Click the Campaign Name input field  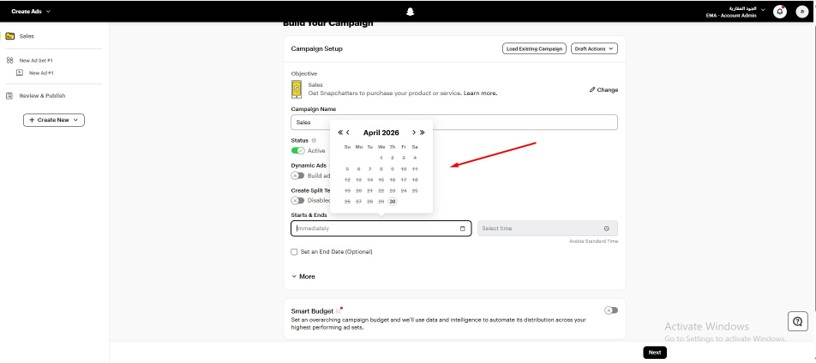454,122
